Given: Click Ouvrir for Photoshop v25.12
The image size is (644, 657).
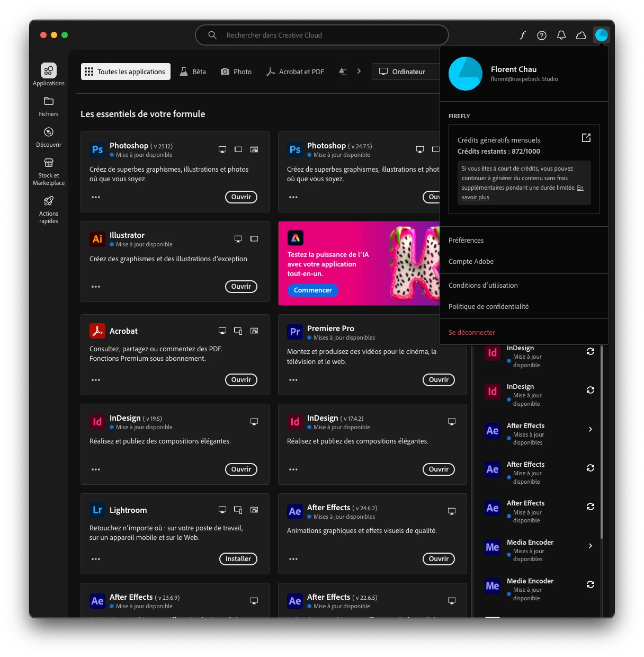Looking at the screenshot, I should coord(241,197).
